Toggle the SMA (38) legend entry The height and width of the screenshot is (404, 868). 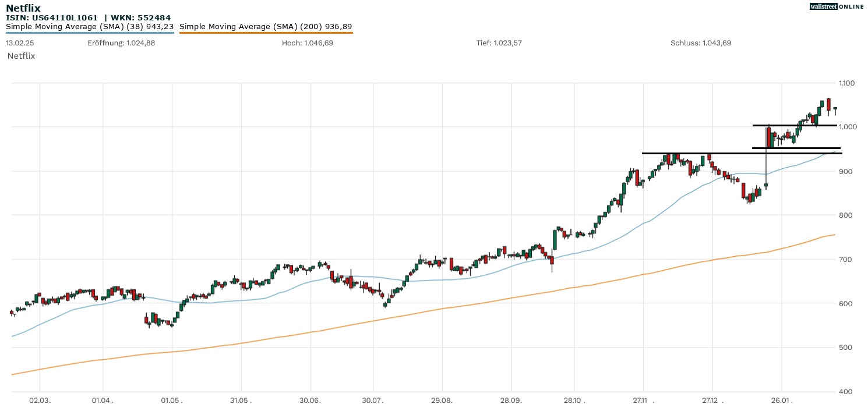coord(90,26)
